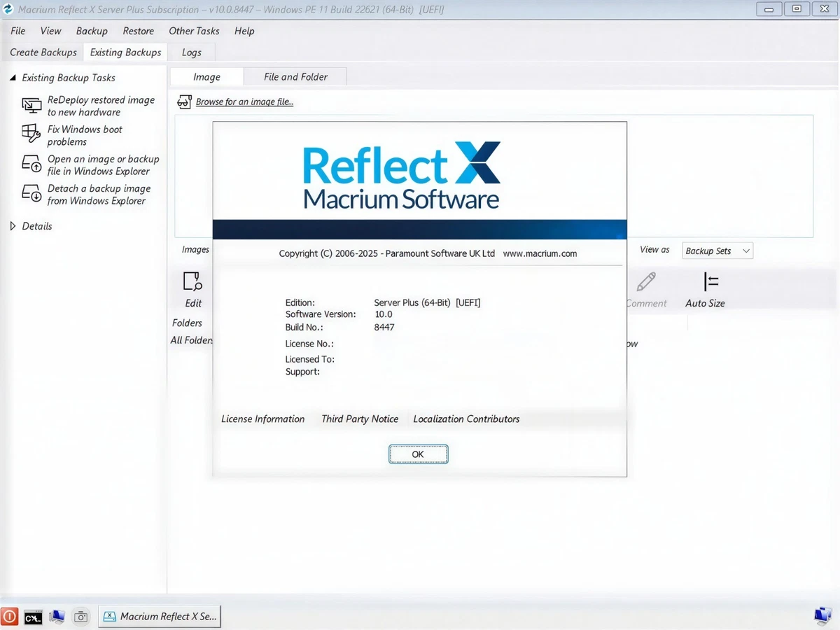Click the Edit toolbar icon
The height and width of the screenshot is (630, 840).
(192, 281)
